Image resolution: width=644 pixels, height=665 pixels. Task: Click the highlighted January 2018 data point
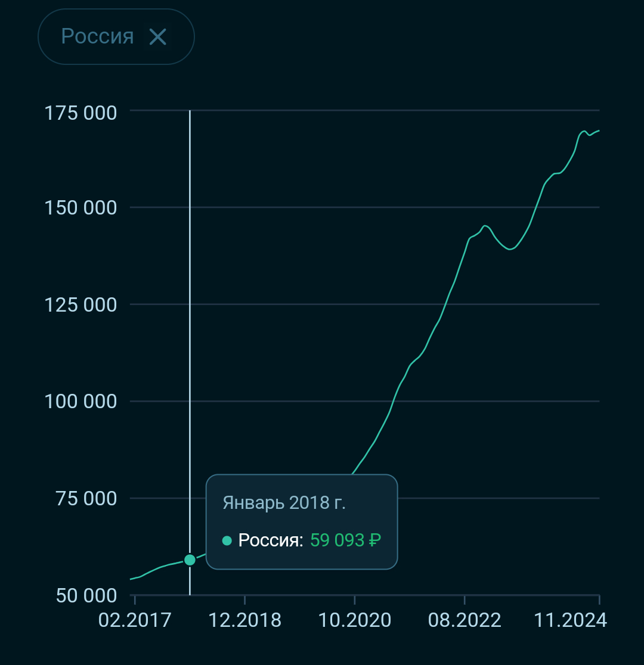(190, 560)
